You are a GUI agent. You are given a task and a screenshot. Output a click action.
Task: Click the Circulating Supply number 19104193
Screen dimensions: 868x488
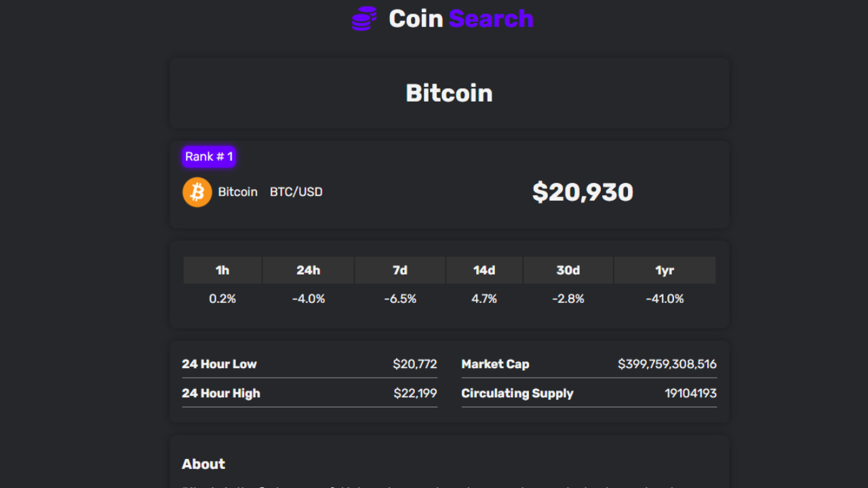coord(690,394)
